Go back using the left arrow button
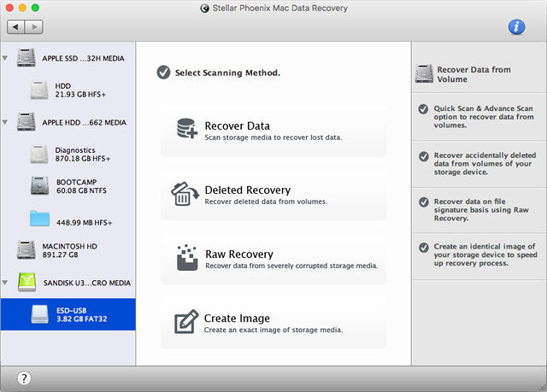Image resolution: width=547 pixels, height=392 pixels. [17, 27]
